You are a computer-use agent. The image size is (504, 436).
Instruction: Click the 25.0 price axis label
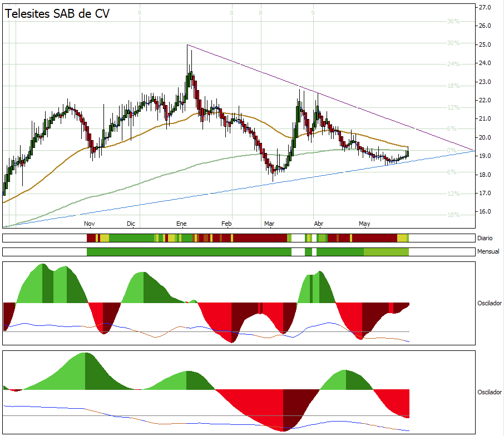click(485, 44)
